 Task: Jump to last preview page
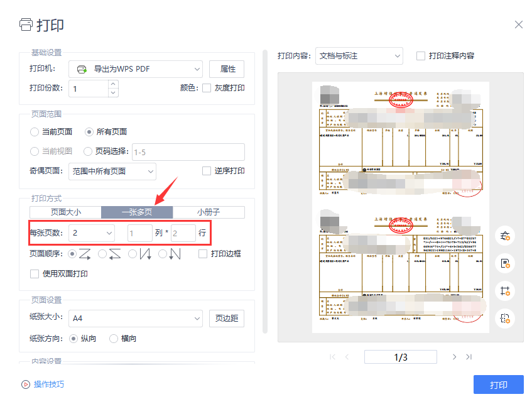point(469,357)
